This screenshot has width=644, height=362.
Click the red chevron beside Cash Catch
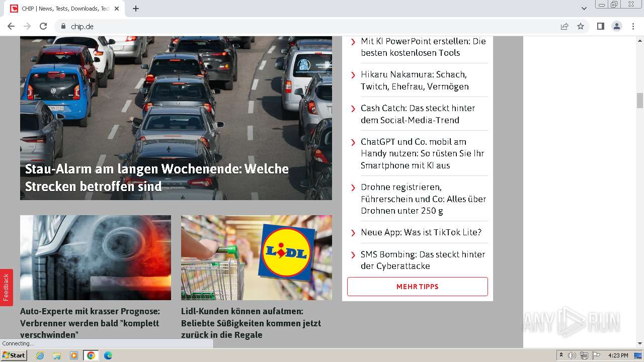(x=353, y=109)
